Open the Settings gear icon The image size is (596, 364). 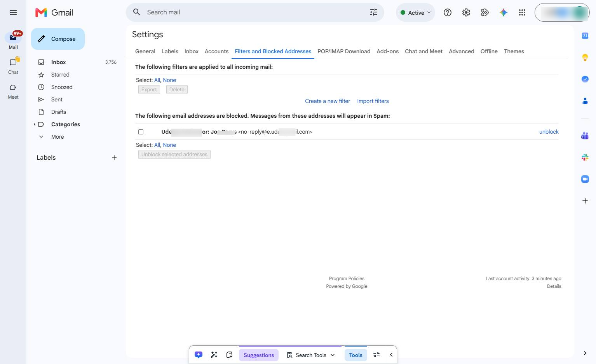coord(466,12)
